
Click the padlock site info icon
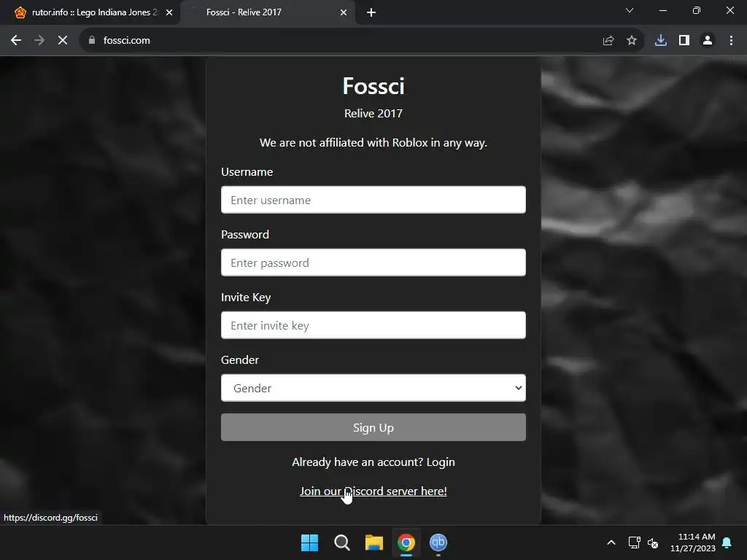tap(92, 41)
